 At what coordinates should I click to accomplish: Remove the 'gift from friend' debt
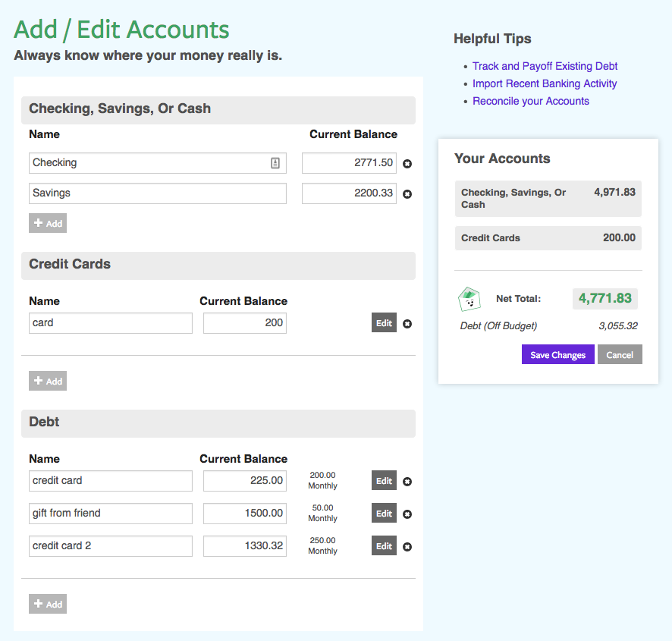pos(407,514)
